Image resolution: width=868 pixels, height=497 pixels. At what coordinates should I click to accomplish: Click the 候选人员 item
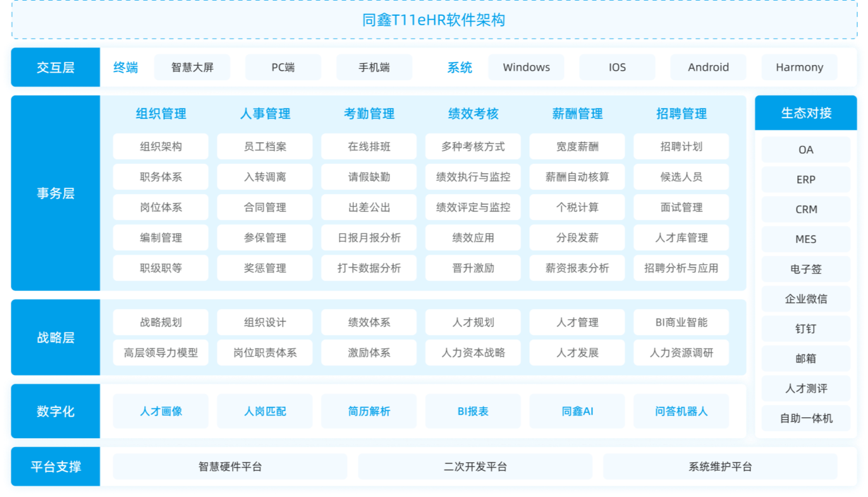tap(682, 176)
